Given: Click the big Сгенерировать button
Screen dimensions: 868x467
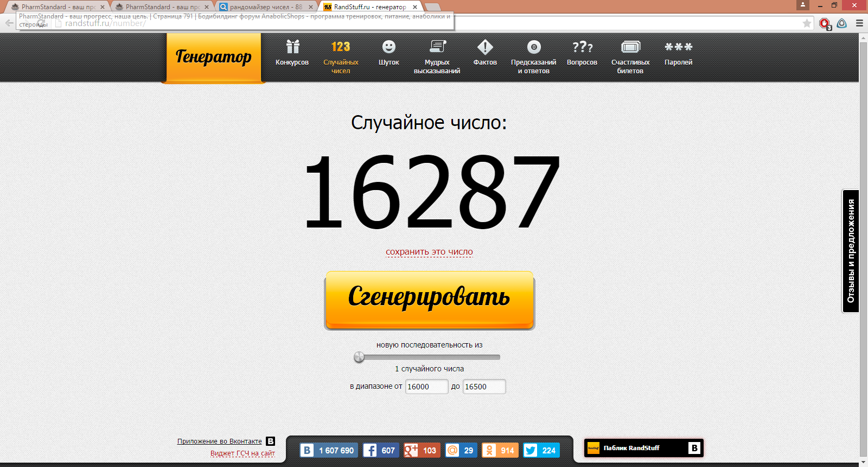Looking at the screenshot, I should tap(429, 300).
